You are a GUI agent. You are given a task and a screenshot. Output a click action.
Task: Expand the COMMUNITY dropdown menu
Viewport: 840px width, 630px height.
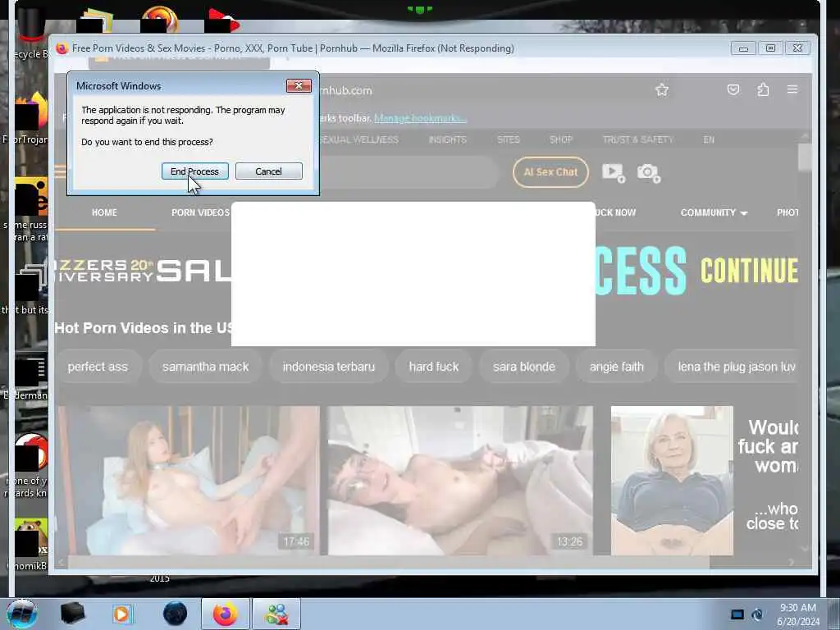click(714, 212)
